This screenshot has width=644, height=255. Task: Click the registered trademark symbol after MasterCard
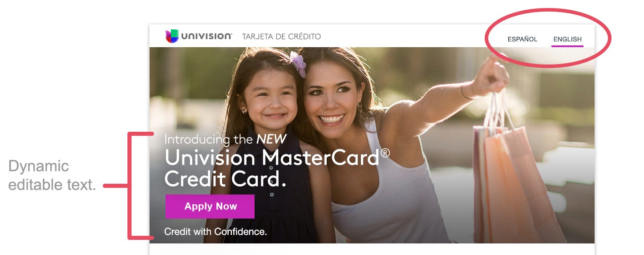coord(385,153)
